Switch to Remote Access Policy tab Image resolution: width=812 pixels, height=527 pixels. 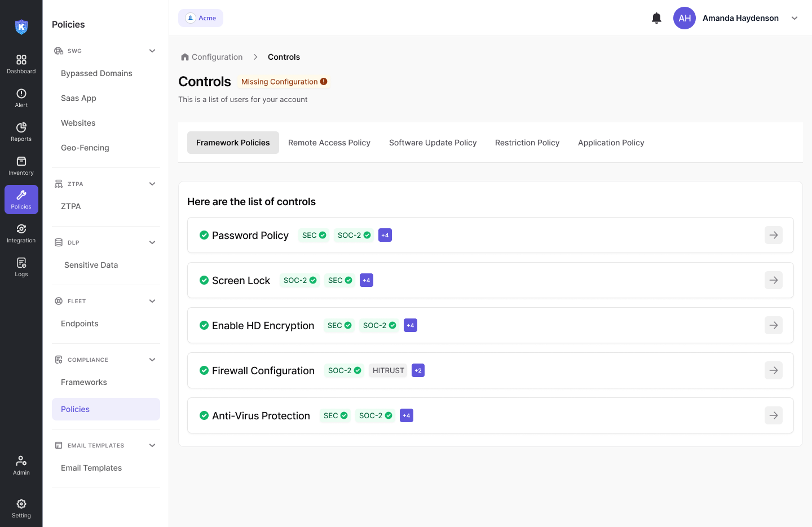tap(329, 143)
